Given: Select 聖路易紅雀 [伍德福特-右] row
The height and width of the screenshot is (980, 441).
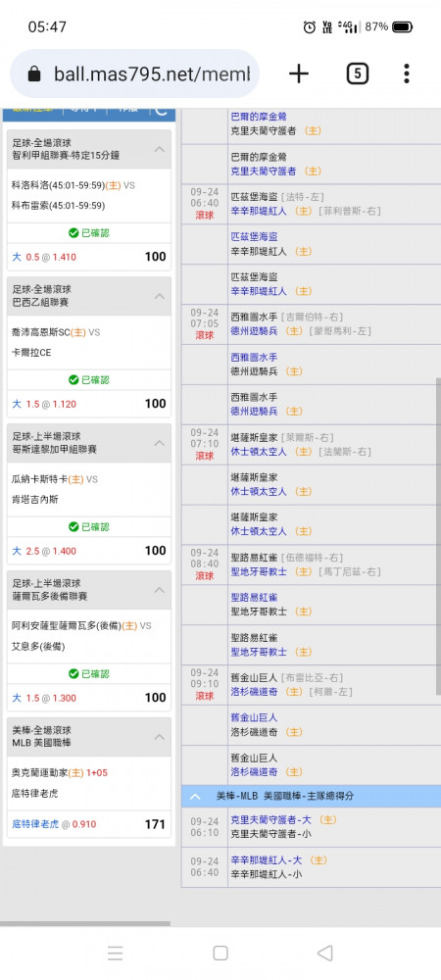Looking at the screenshot, I should pos(287,557).
